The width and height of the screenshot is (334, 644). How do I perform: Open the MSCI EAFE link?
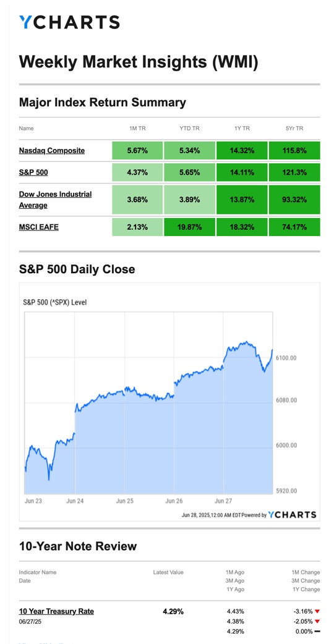coord(38,226)
